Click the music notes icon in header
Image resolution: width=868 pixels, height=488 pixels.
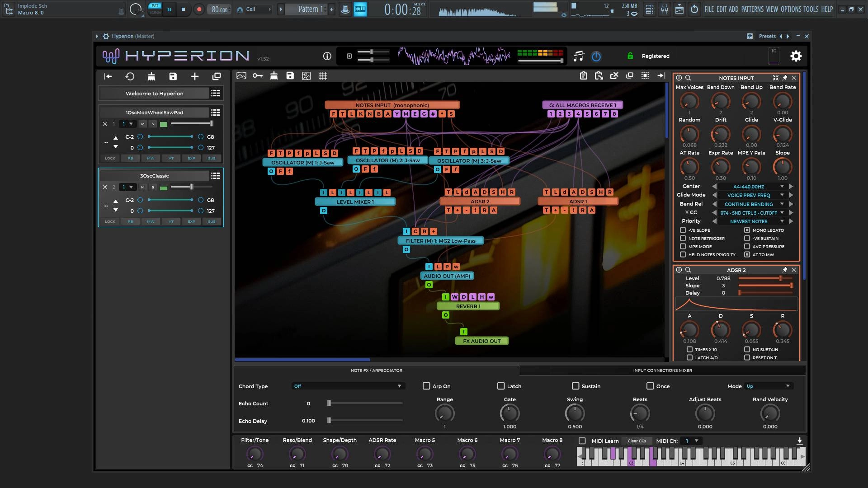tap(579, 56)
